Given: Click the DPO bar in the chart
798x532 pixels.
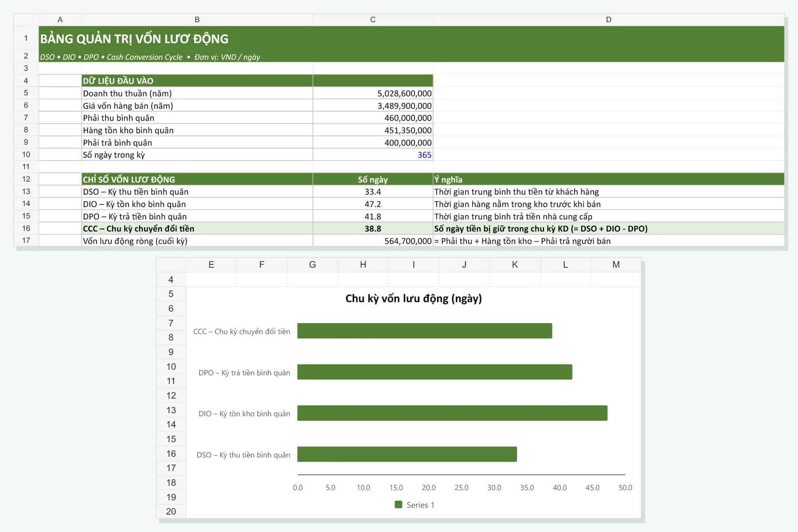Looking at the screenshot, I should pyautogui.click(x=434, y=372).
